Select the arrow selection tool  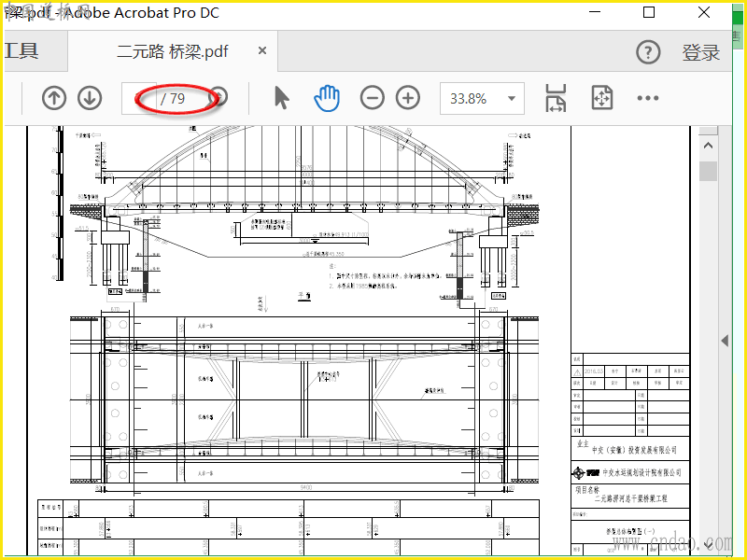pos(282,98)
